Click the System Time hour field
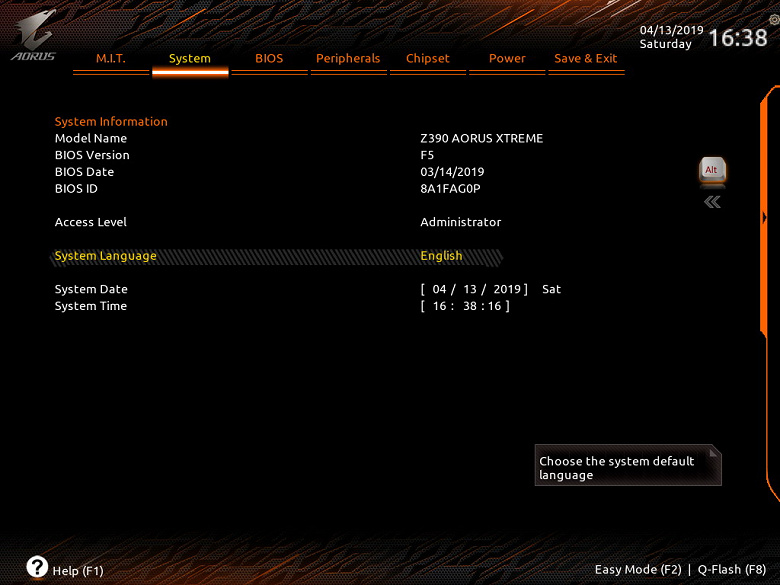 pos(439,306)
